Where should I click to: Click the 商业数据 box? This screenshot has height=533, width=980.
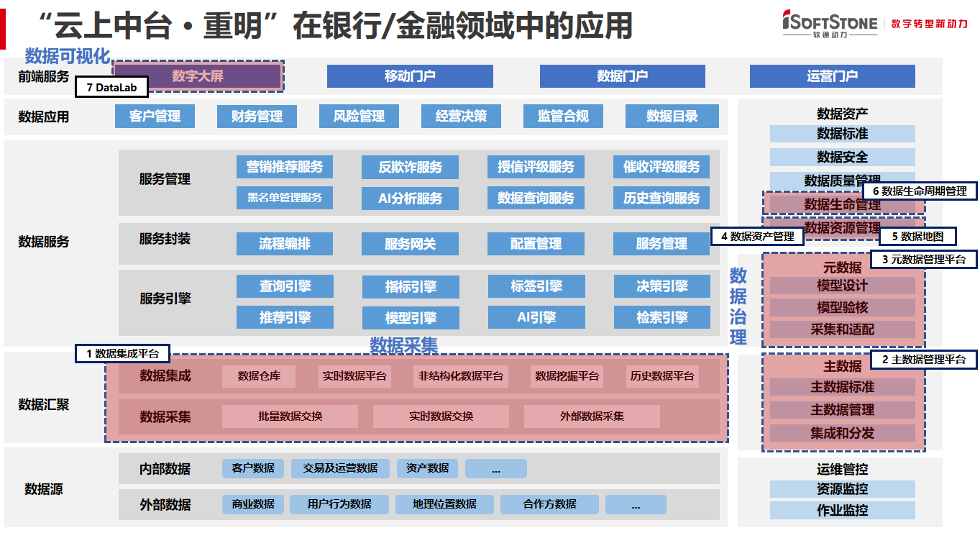(x=252, y=504)
